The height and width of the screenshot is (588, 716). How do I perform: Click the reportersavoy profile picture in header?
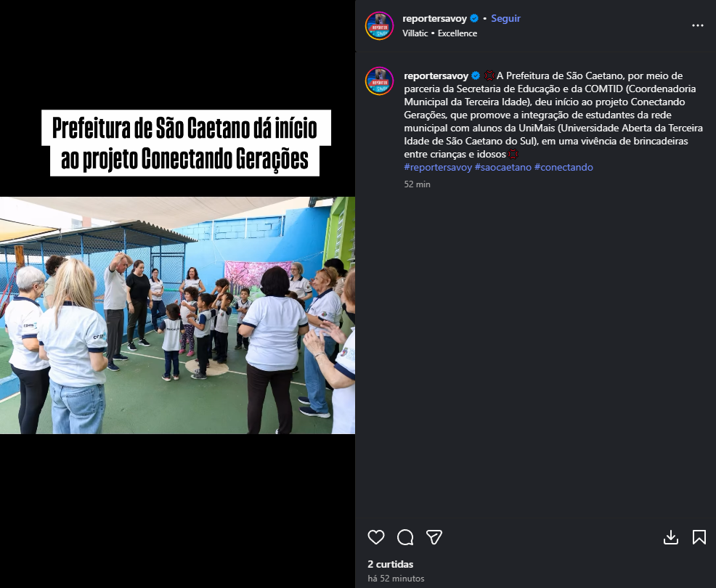[379, 26]
